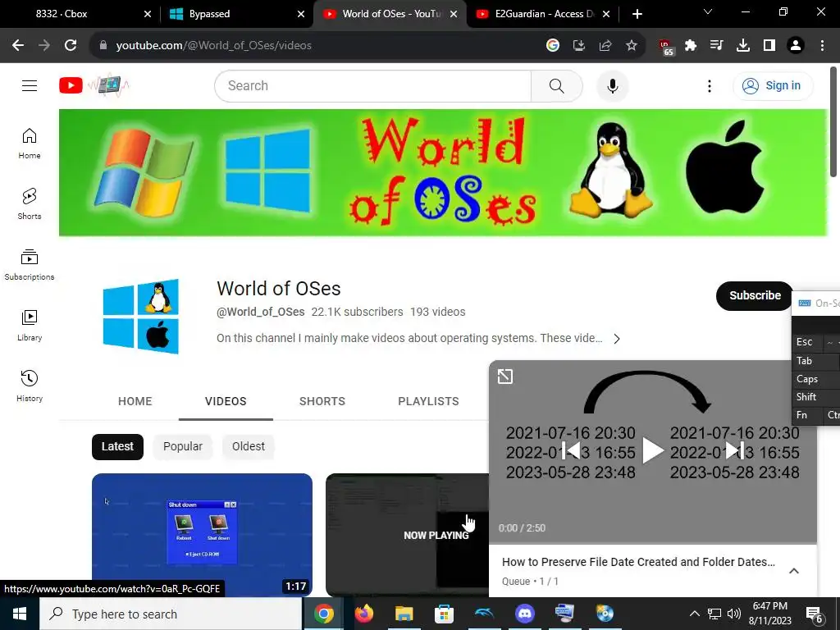Reload the page in Chrome
Viewport: 840px width, 630px height.
tap(71, 46)
